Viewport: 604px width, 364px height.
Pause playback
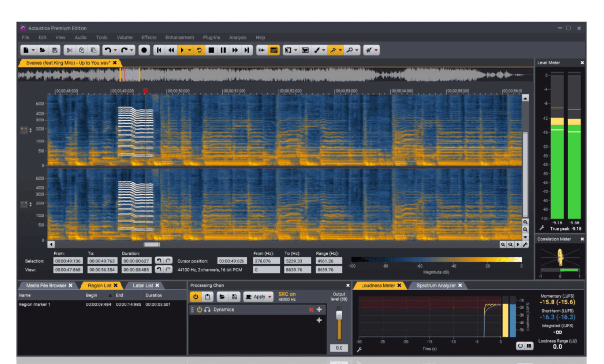coord(223,50)
